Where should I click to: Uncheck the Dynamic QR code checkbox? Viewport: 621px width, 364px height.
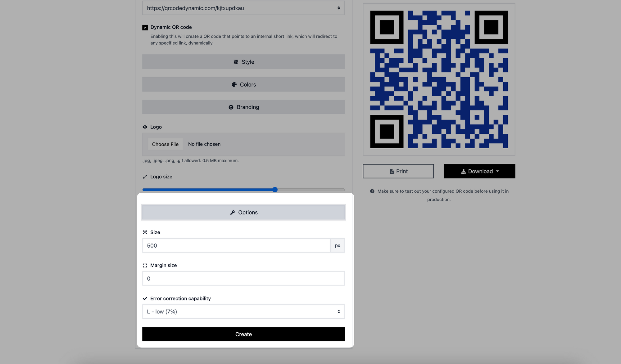[x=145, y=28]
